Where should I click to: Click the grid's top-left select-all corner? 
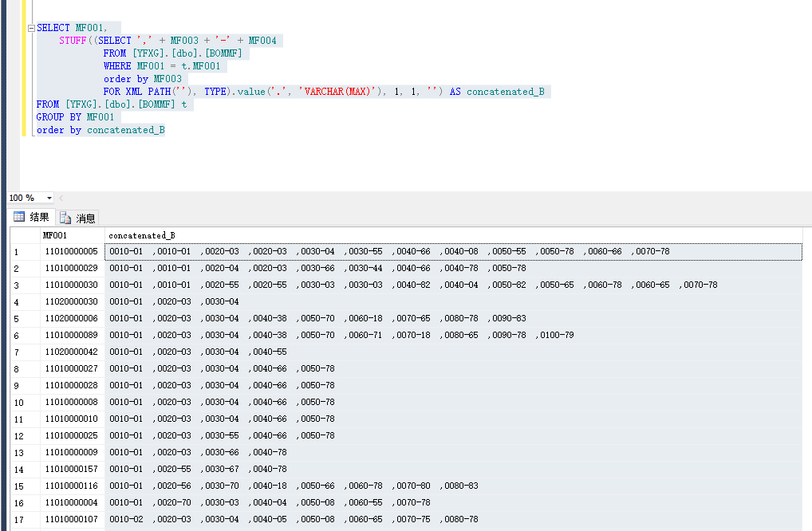[x=24, y=235]
